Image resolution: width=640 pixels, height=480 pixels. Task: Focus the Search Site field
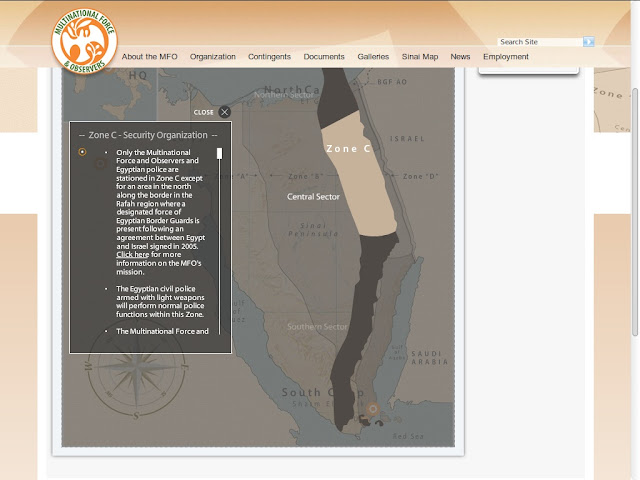tap(540, 42)
